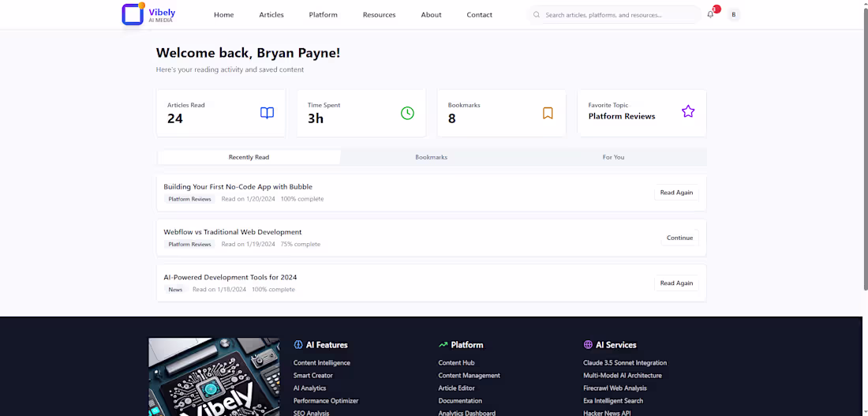The height and width of the screenshot is (416, 868).
Task: Click the Time Spent 3h card
Action: [x=361, y=113]
